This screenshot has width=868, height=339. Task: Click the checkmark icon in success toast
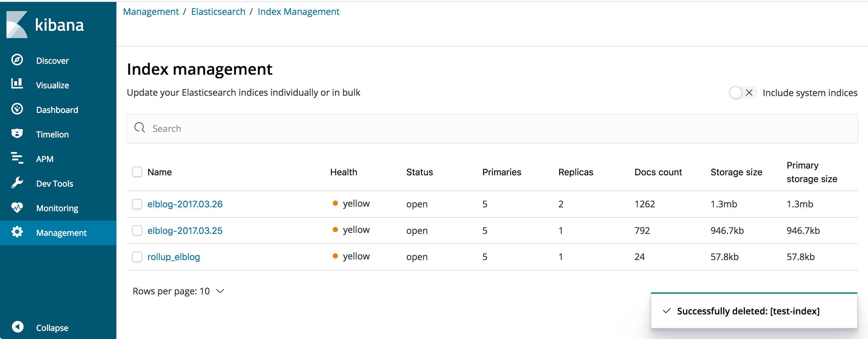pos(667,311)
